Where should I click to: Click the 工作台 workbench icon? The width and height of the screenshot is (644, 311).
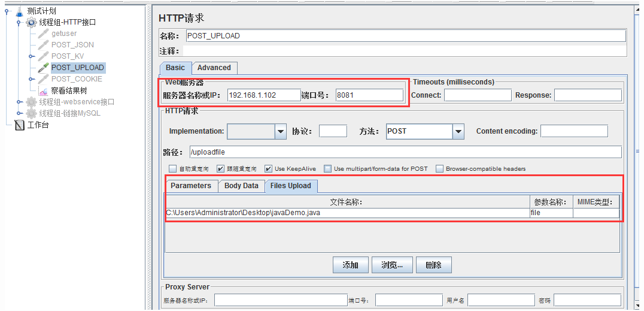point(19,125)
